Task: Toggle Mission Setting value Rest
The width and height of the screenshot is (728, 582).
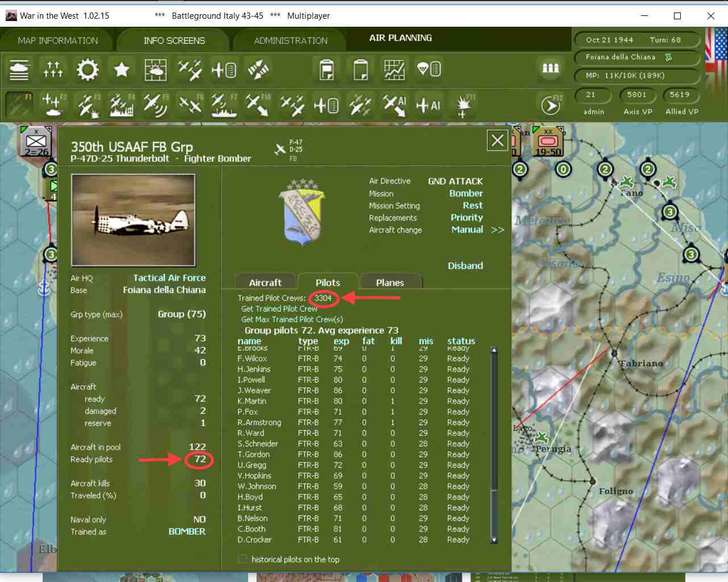Action: pos(473,205)
